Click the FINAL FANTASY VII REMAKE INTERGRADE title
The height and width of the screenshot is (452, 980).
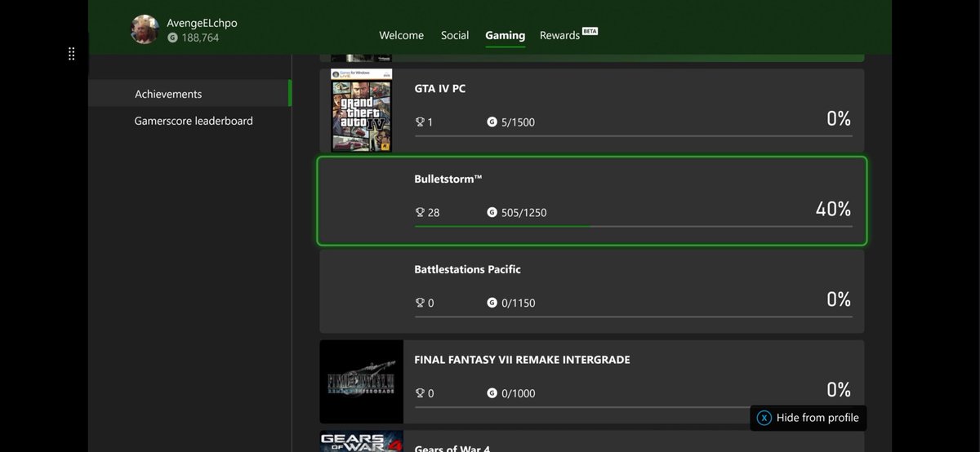click(x=522, y=360)
